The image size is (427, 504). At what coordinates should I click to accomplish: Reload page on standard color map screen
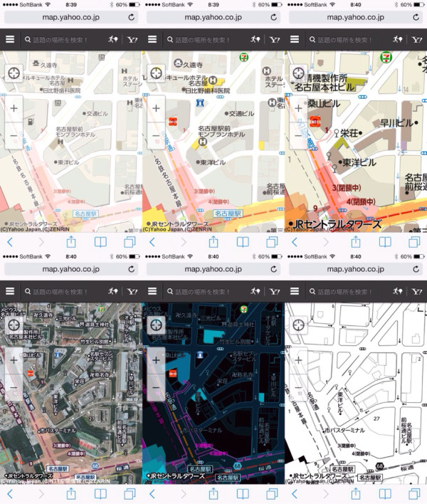click(274, 17)
